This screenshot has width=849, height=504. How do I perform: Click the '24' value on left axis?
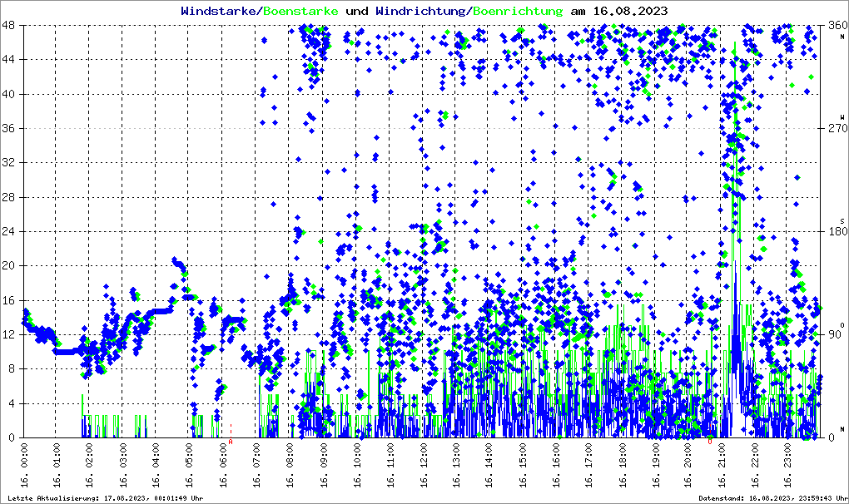(x=12, y=231)
